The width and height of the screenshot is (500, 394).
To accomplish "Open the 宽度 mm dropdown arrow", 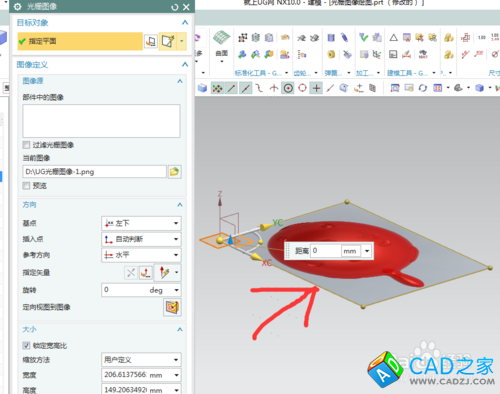I will [x=176, y=375].
